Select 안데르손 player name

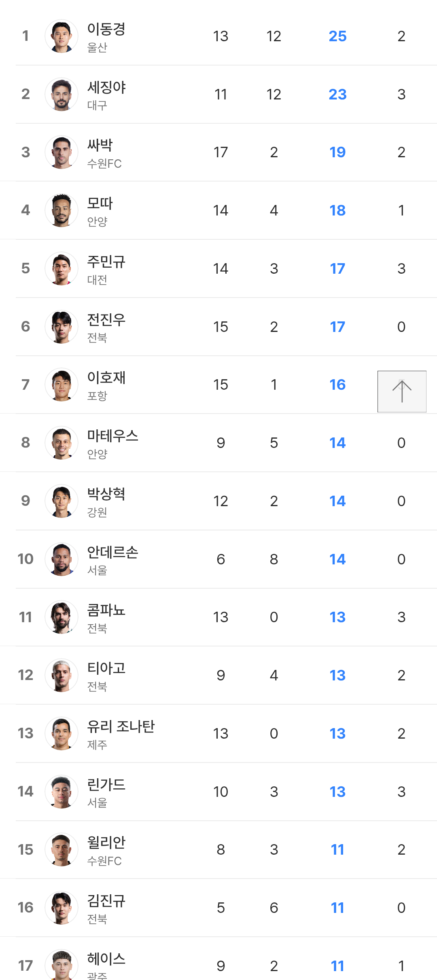tap(112, 552)
